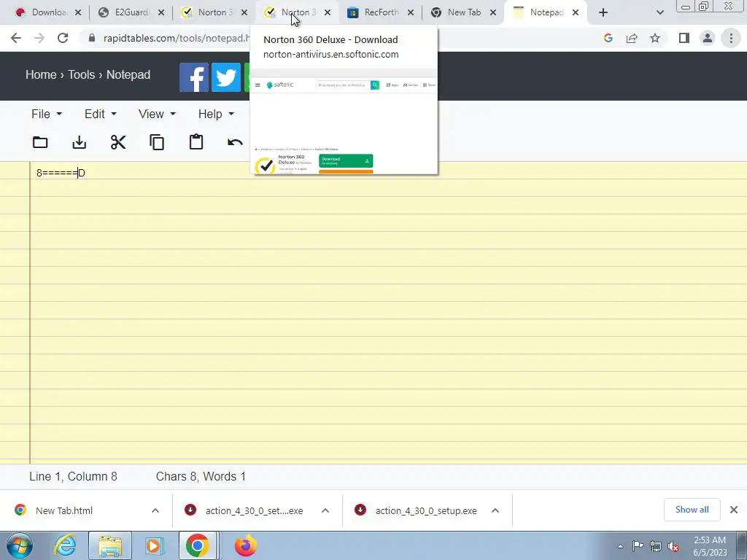747x560 pixels.
Task: Undo last edit with the undo arrow
Action: pos(235,142)
